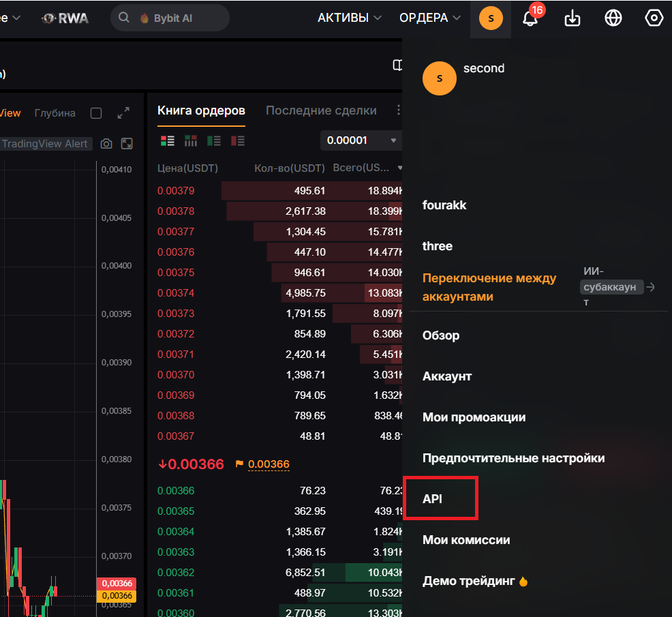Open notifications bell with 16 badge
The width and height of the screenshot is (672, 617).
532,17
